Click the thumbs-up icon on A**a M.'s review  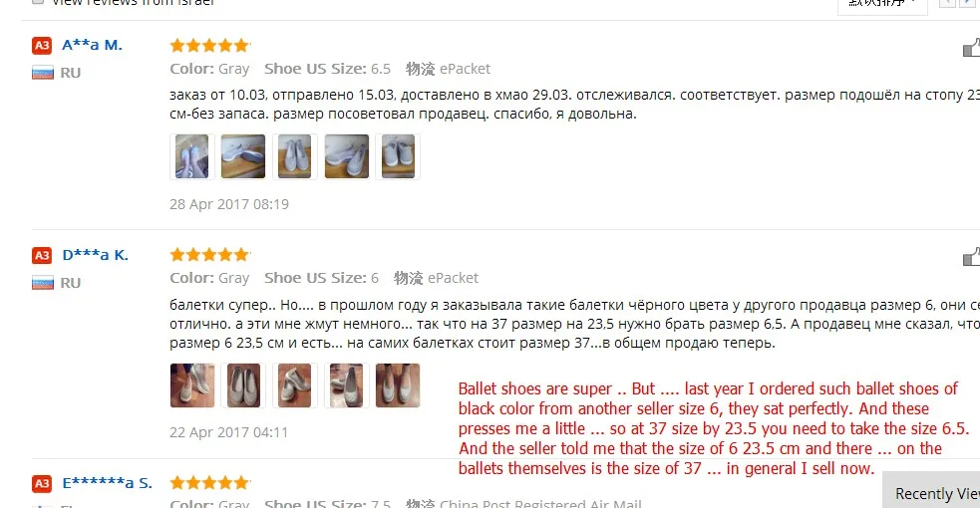(x=972, y=48)
